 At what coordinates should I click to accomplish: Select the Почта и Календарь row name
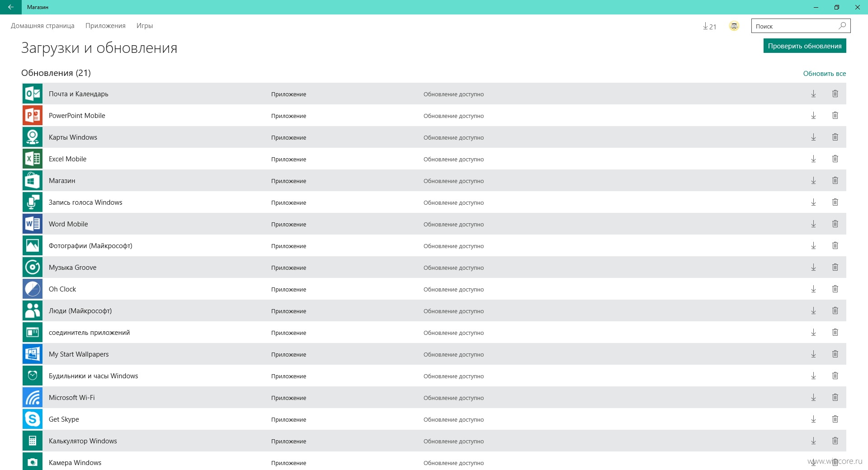(x=79, y=94)
